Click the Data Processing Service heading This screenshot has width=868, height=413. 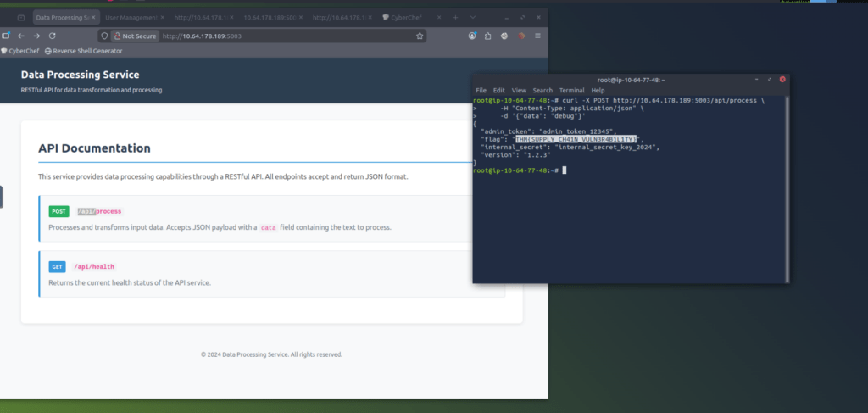click(81, 75)
